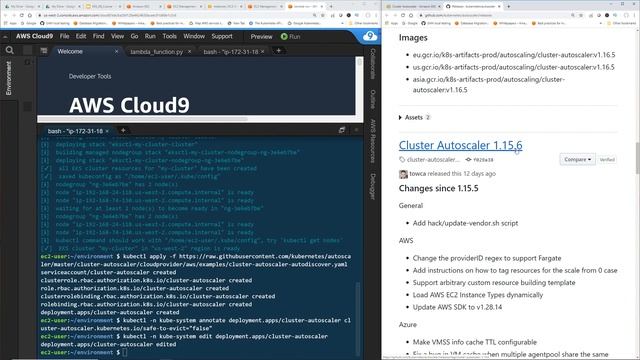
Task: Open the AWS Resources side panel
Action: [373, 141]
